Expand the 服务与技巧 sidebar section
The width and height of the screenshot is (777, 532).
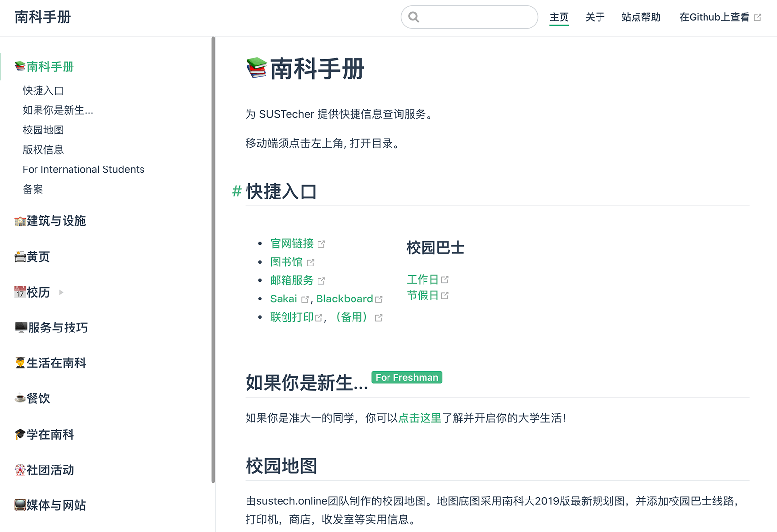(58, 328)
